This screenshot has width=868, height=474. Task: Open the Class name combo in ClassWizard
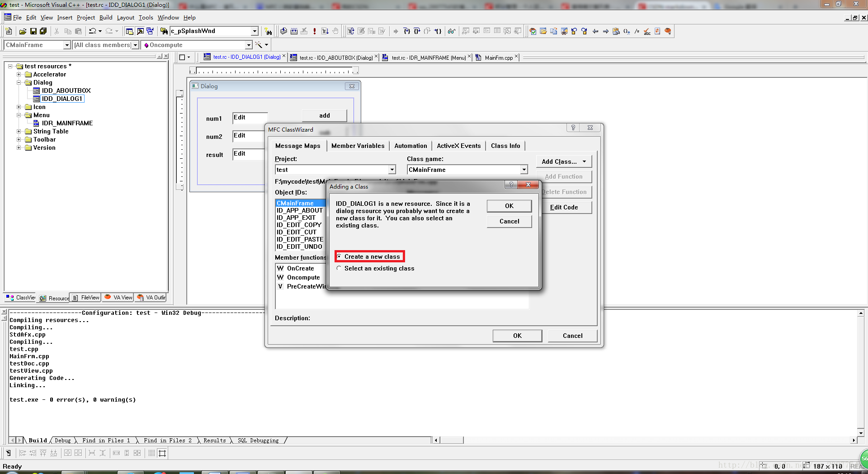click(x=524, y=170)
